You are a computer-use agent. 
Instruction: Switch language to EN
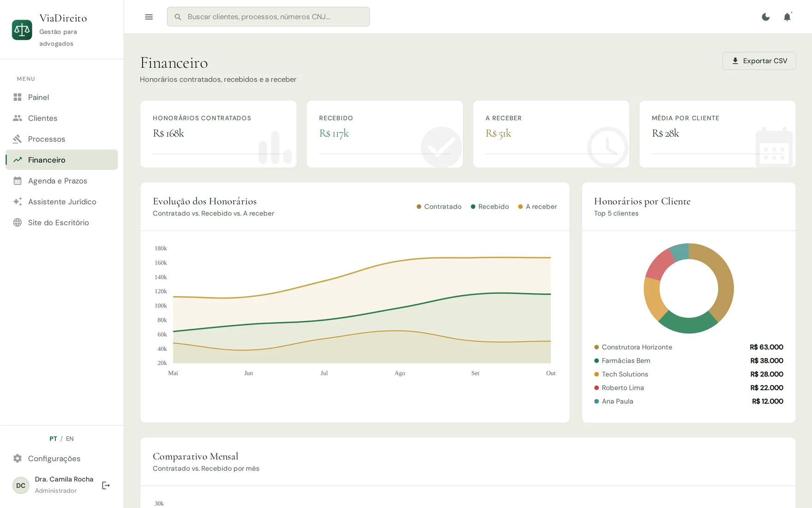tap(70, 439)
